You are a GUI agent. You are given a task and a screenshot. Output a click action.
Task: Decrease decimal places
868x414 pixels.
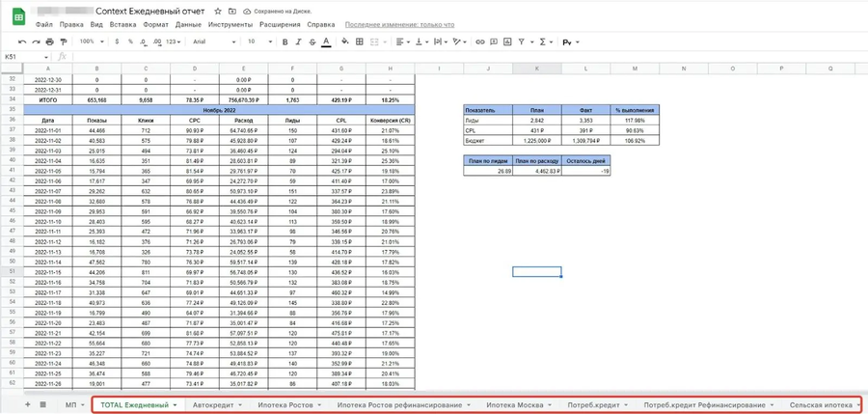click(144, 41)
